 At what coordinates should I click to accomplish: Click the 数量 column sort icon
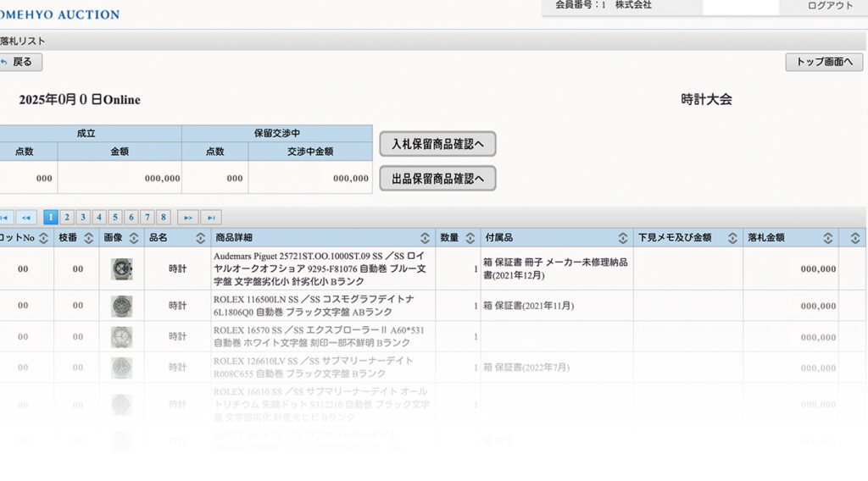(x=470, y=238)
